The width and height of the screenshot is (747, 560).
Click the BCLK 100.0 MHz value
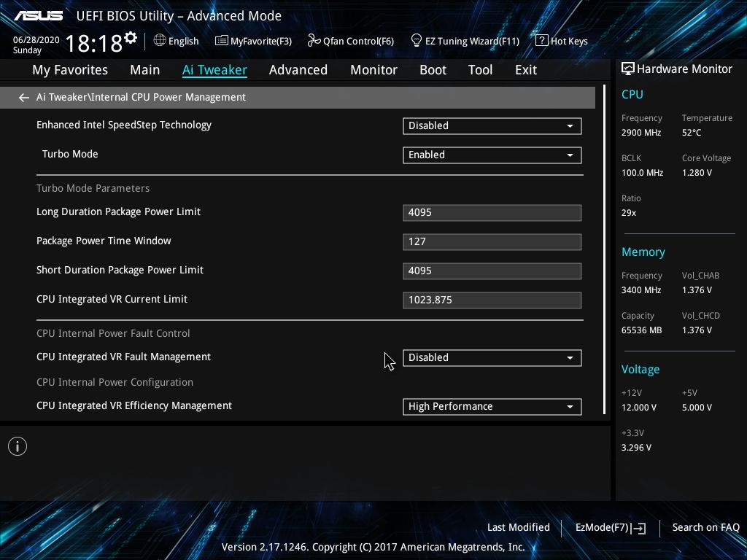tap(642, 173)
